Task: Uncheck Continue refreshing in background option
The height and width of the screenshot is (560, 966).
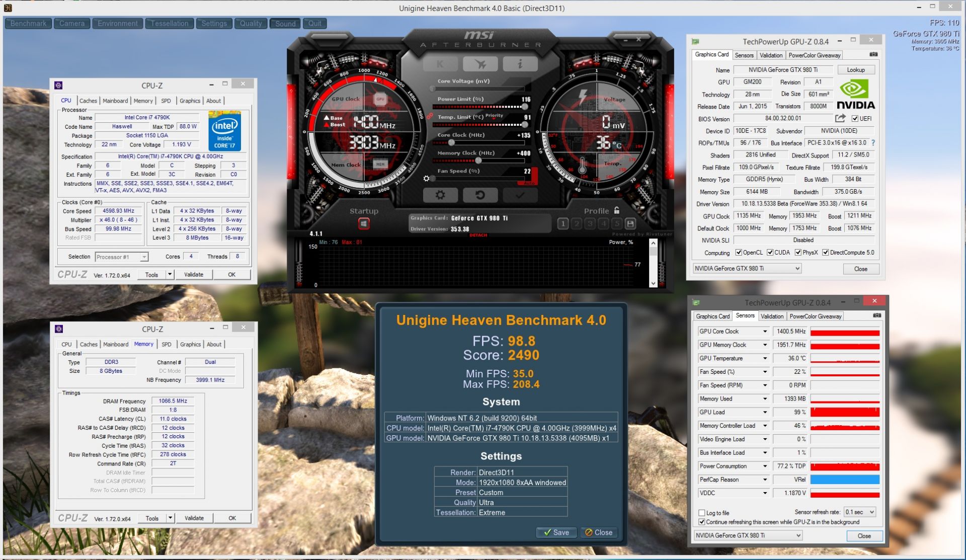Action: [701, 522]
